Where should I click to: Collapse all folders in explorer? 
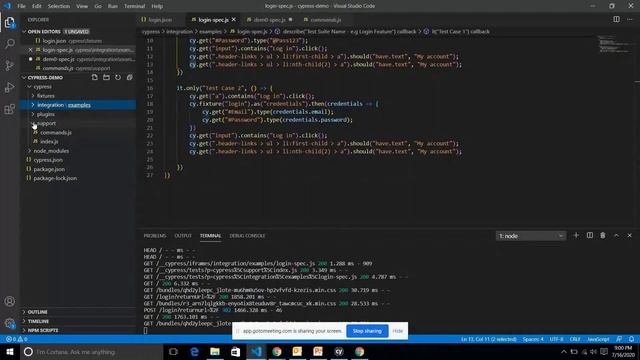point(129,77)
